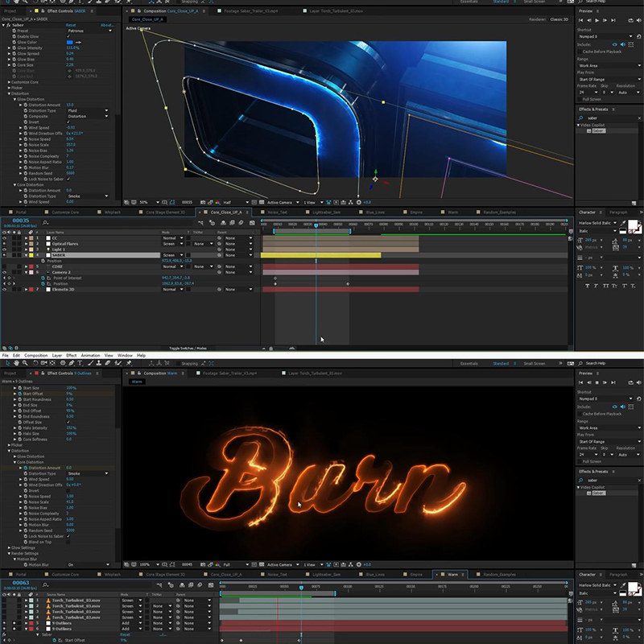Click stopwatch for Camera 2 Point of Interest
Screen dimensions: 644x644
pyautogui.click(x=43, y=278)
